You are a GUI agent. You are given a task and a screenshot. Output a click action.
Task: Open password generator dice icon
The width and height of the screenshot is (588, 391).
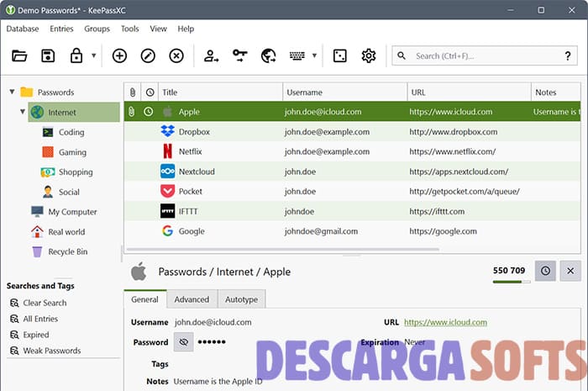339,55
